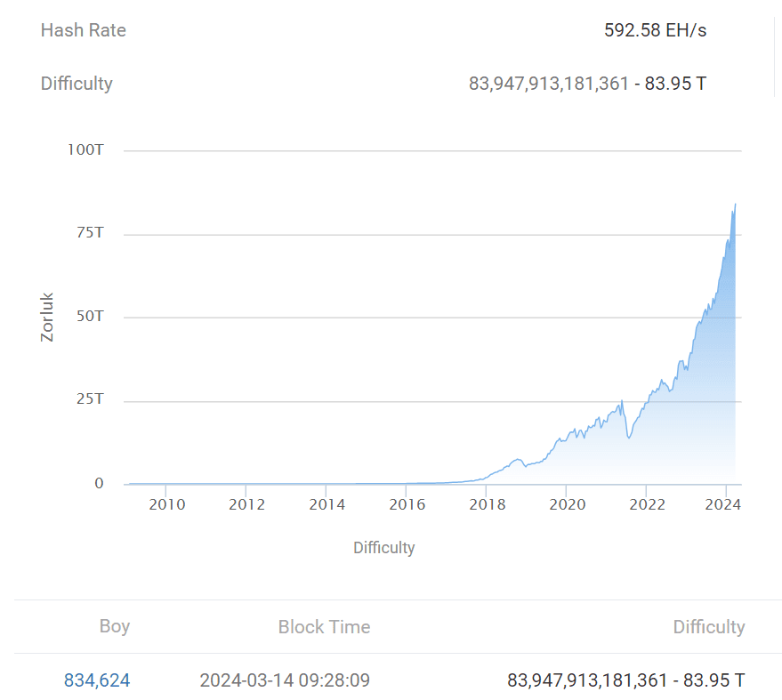
Task: Click the 2010 x-axis label
Action: tap(166, 505)
